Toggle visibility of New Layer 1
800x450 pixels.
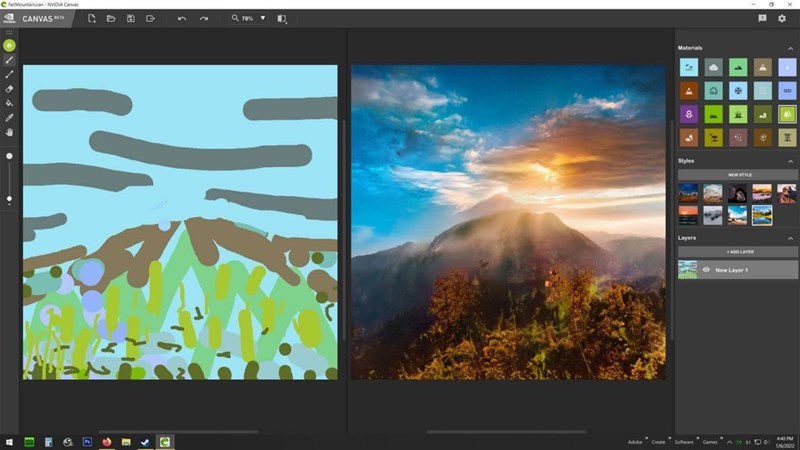pos(706,270)
